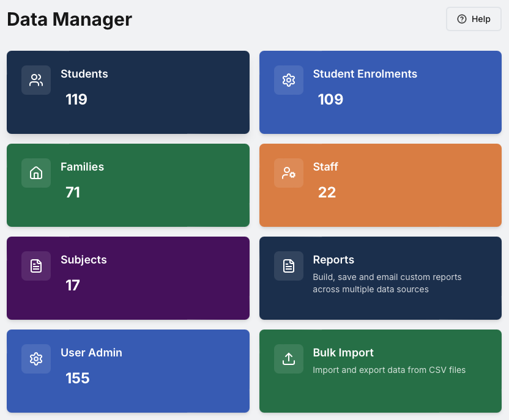This screenshot has height=420, width=509.
Task: Open Reports description text
Action: pos(387,283)
